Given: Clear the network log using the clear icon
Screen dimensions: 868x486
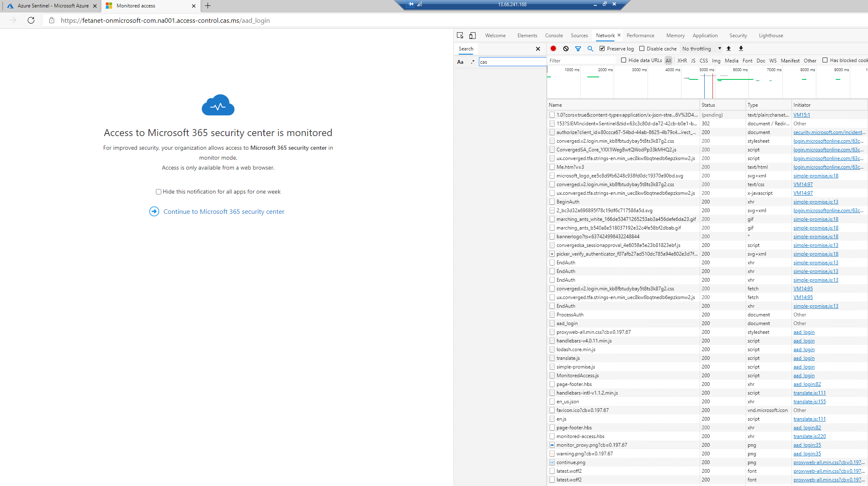Looking at the screenshot, I should coord(566,48).
